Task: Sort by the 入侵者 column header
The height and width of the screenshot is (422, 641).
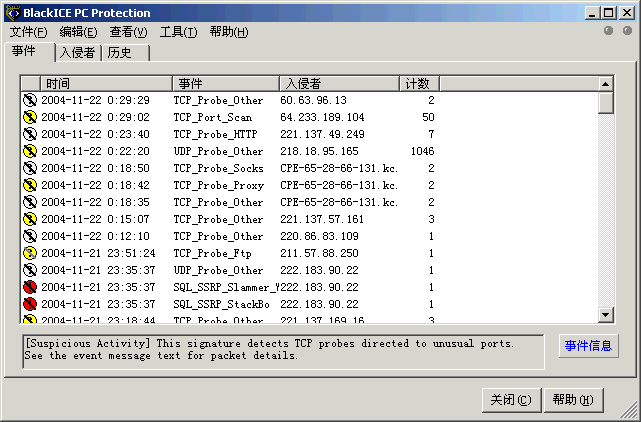Action: coord(339,83)
